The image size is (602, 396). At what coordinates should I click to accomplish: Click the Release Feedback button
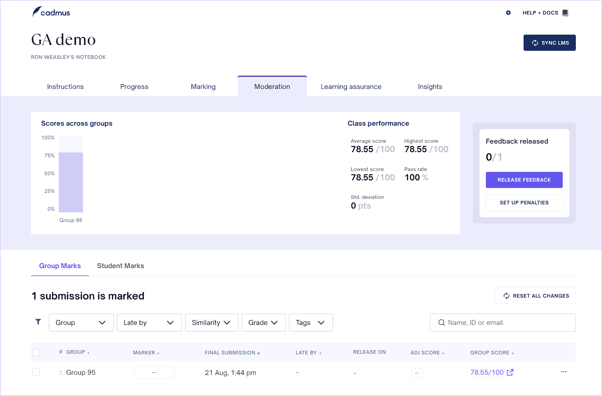pos(524,180)
